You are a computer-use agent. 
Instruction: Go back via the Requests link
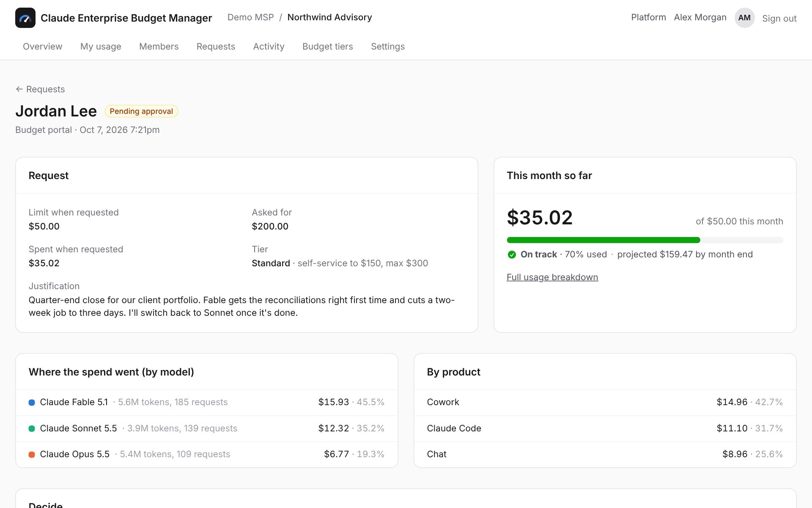coord(45,89)
